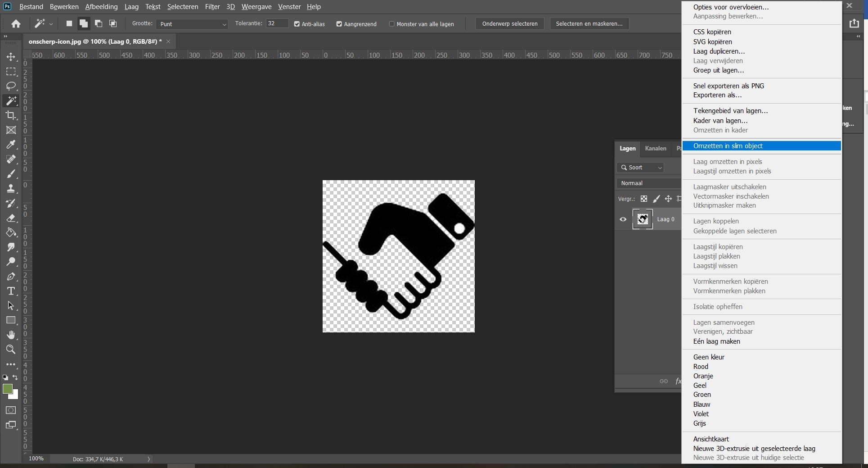
Task: Open the extra tools ellipsis menu
Action: coord(11,364)
